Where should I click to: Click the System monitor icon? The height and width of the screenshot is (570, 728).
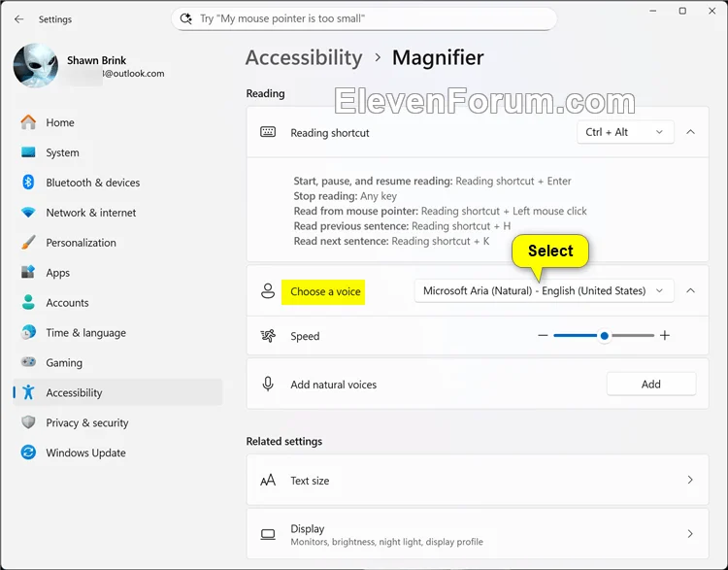coord(28,152)
